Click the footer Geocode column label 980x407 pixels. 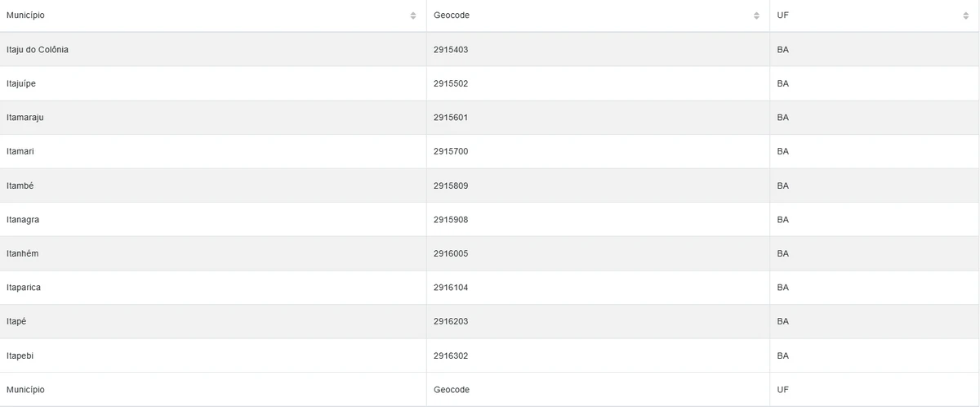(x=452, y=390)
